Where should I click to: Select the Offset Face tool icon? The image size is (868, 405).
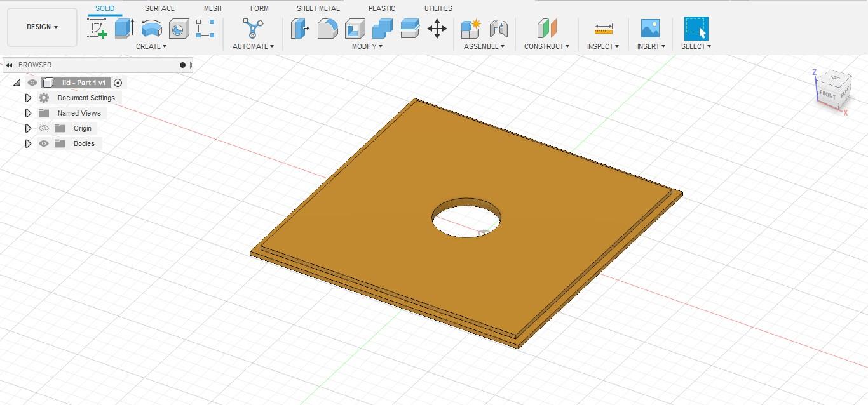409,29
